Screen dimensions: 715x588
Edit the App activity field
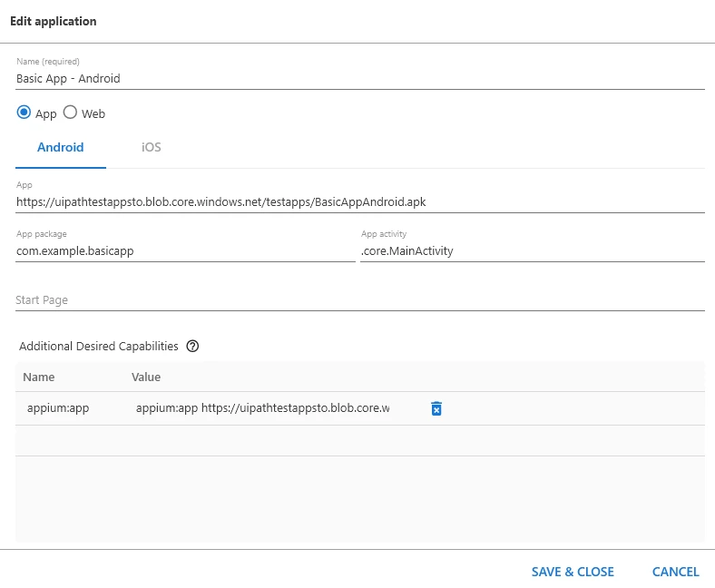coord(533,250)
